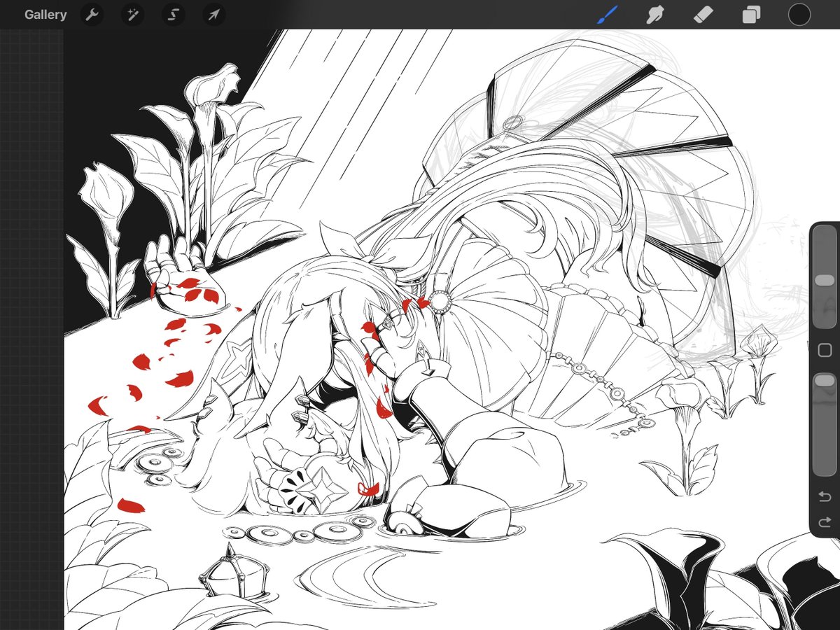
Task: Select the Smudge tool
Action: click(654, 15)
